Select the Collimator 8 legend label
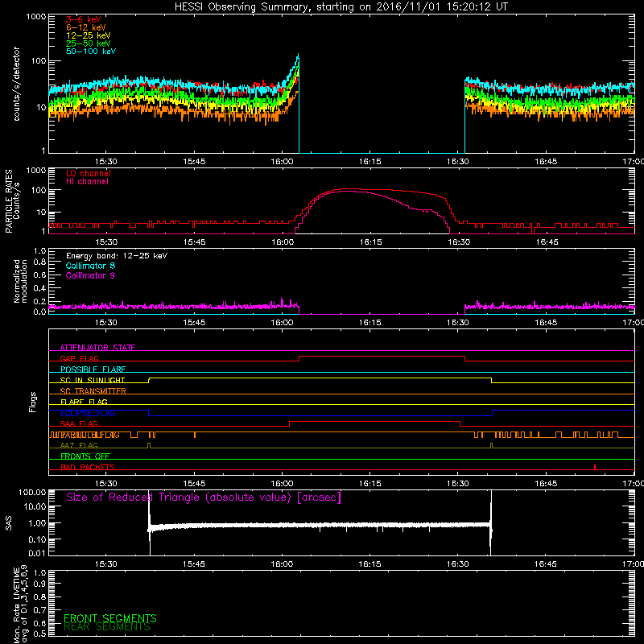The image size is (644, 644). [x=90, y=266]
